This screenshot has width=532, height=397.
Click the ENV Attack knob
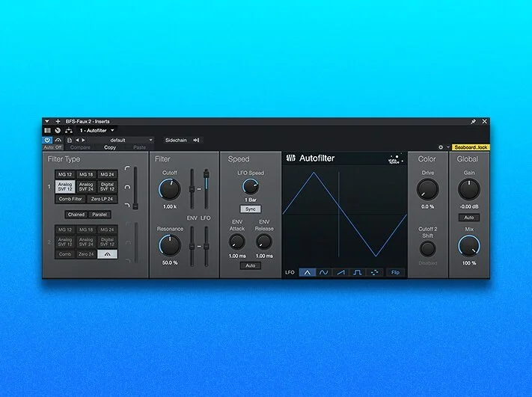point(237,241)
